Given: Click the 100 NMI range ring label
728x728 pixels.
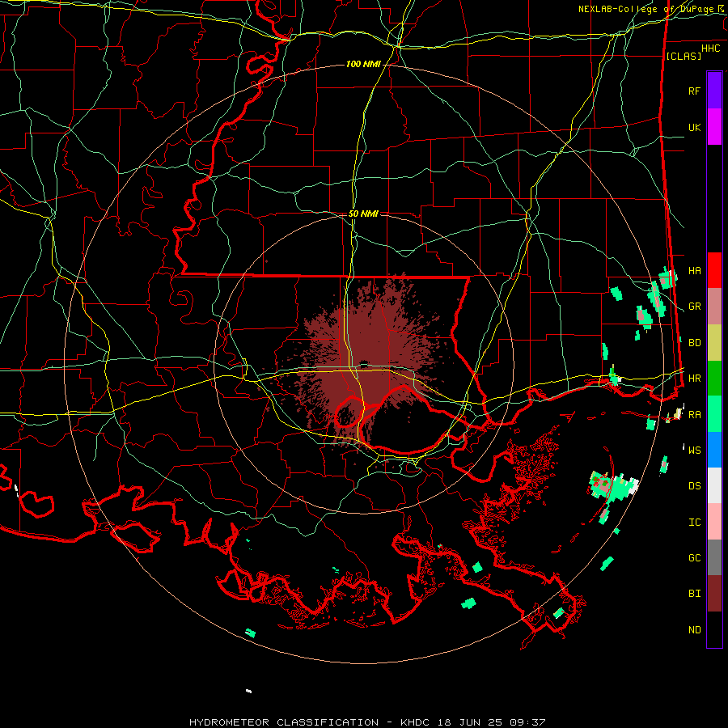Looking at the screenshot, I should click(362, 64).
